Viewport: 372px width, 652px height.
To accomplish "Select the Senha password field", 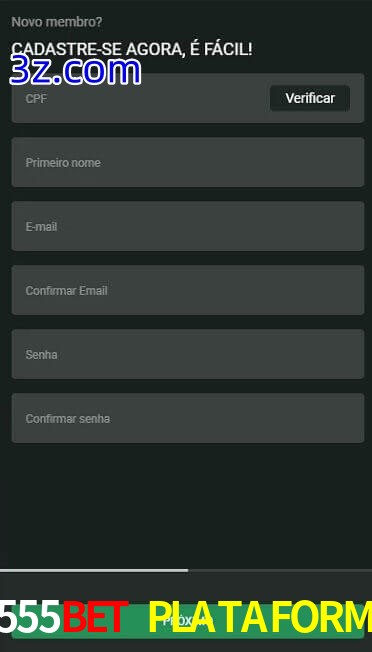I will (x=188, y=354).
